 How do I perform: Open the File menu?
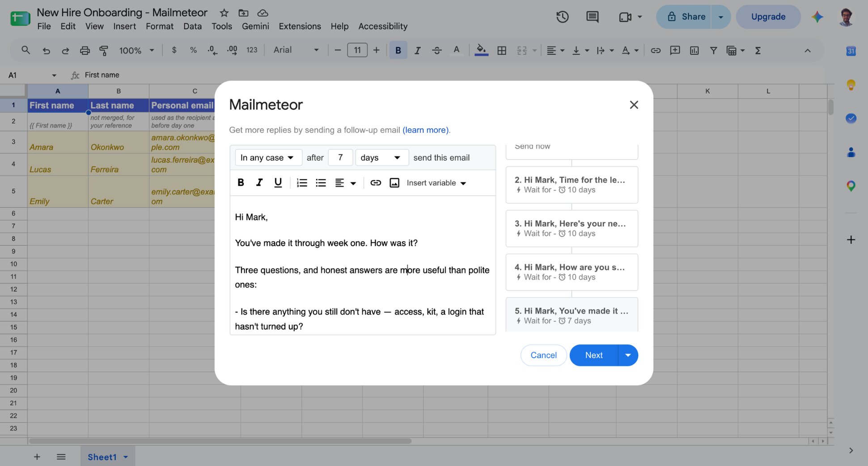44,26
